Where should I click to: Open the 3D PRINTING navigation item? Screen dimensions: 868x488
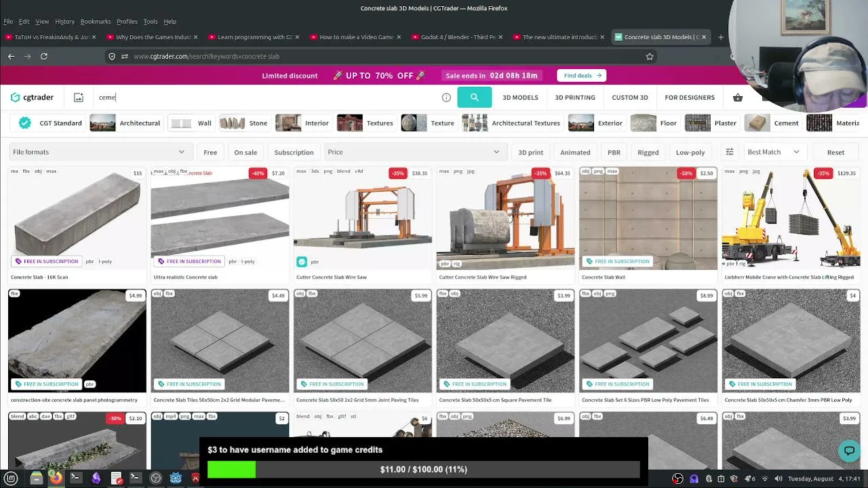[575, 98]
